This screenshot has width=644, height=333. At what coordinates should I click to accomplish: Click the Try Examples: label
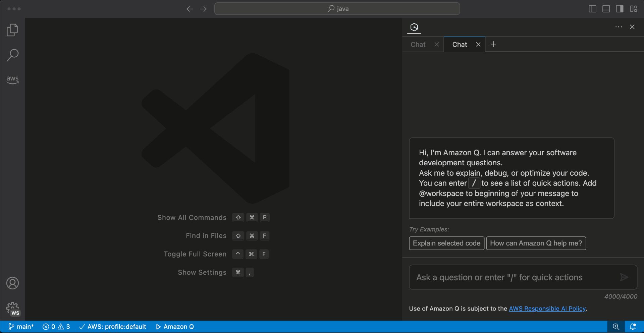point(429,229)
